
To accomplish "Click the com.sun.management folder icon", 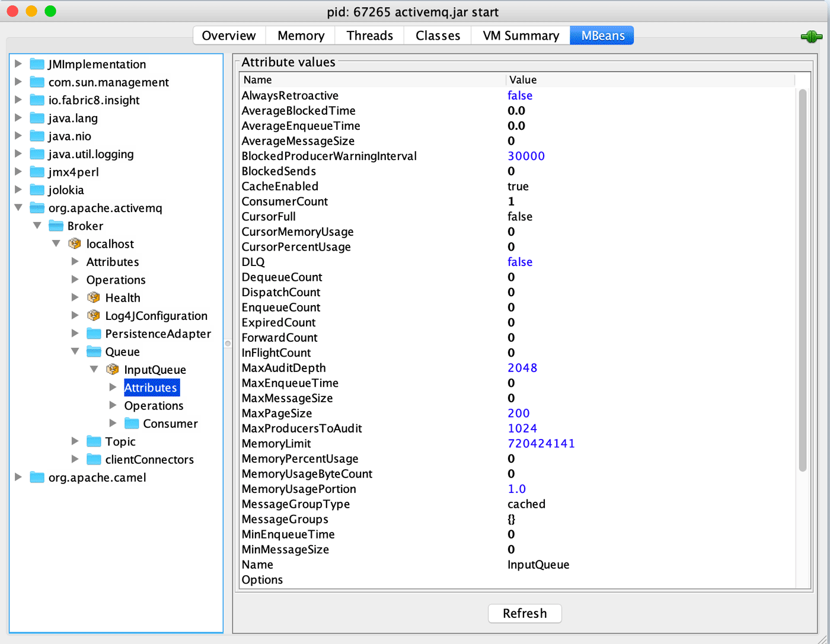I will 37,82.
